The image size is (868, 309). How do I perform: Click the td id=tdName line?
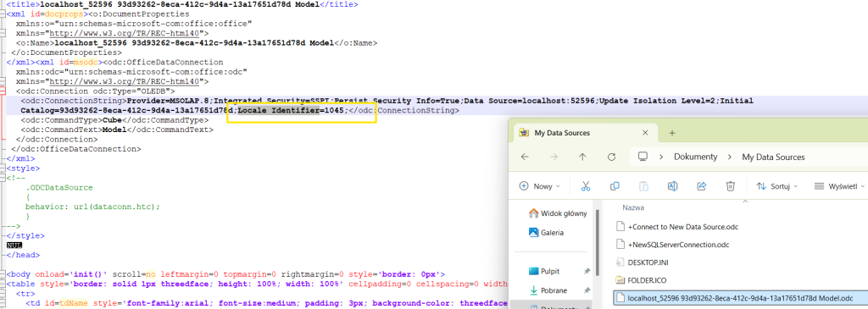[265, 303]
